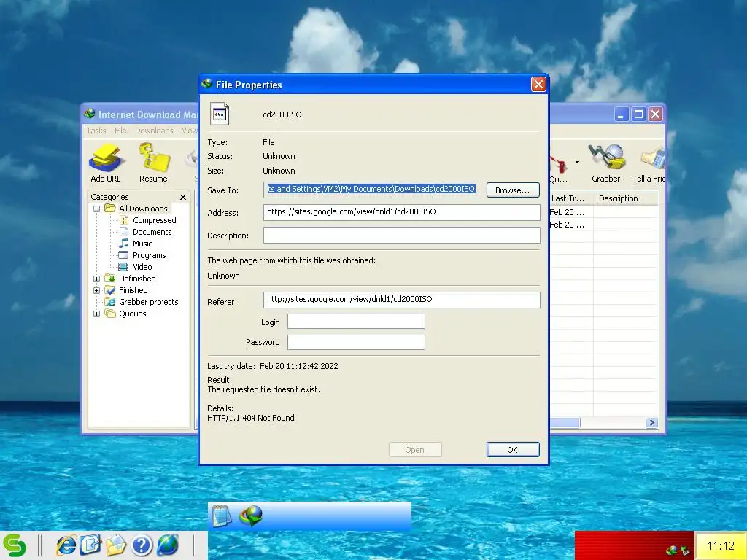Launch Internet Explorer from quick launch
The width and height of the screenshot is (747, 560).
click(x=66, y=545)
